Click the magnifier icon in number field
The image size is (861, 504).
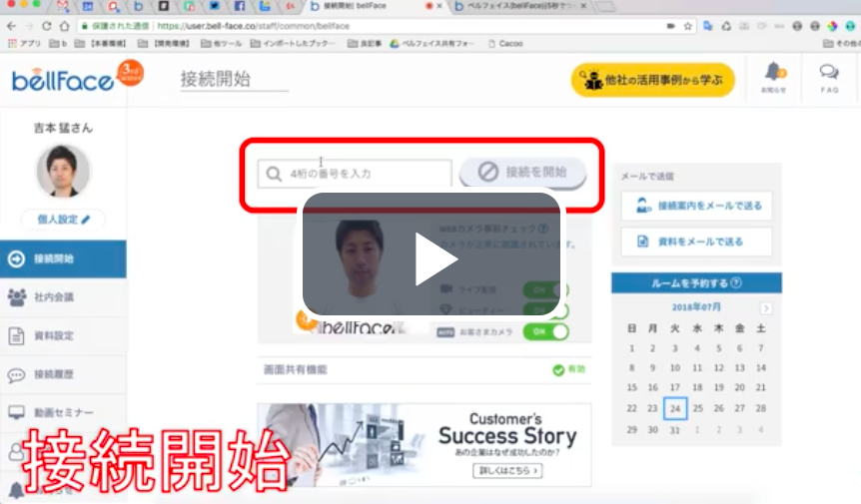click(274, 174)
